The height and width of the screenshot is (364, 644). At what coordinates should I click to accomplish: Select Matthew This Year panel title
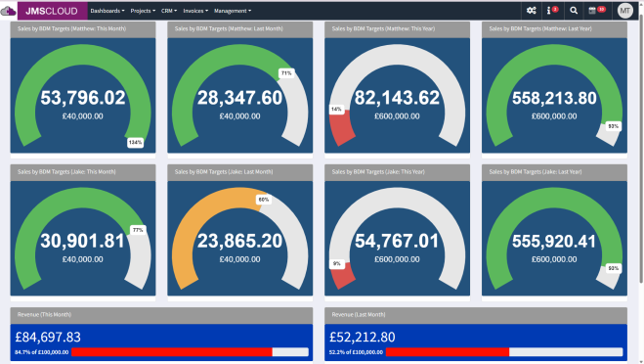point(383,28)
